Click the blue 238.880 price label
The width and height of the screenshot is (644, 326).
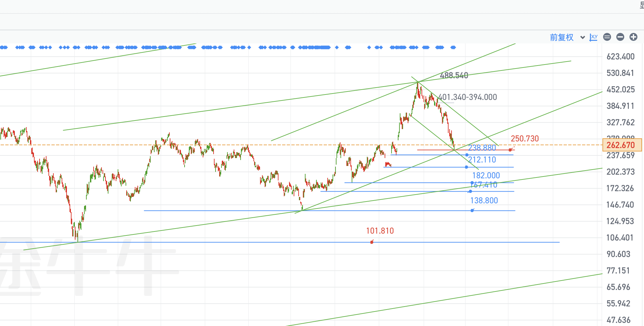482,148
